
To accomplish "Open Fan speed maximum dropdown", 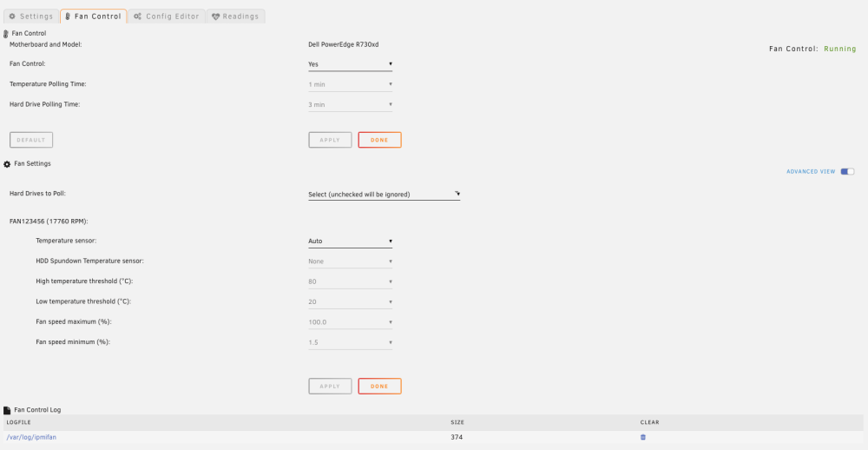I will 350,322.
